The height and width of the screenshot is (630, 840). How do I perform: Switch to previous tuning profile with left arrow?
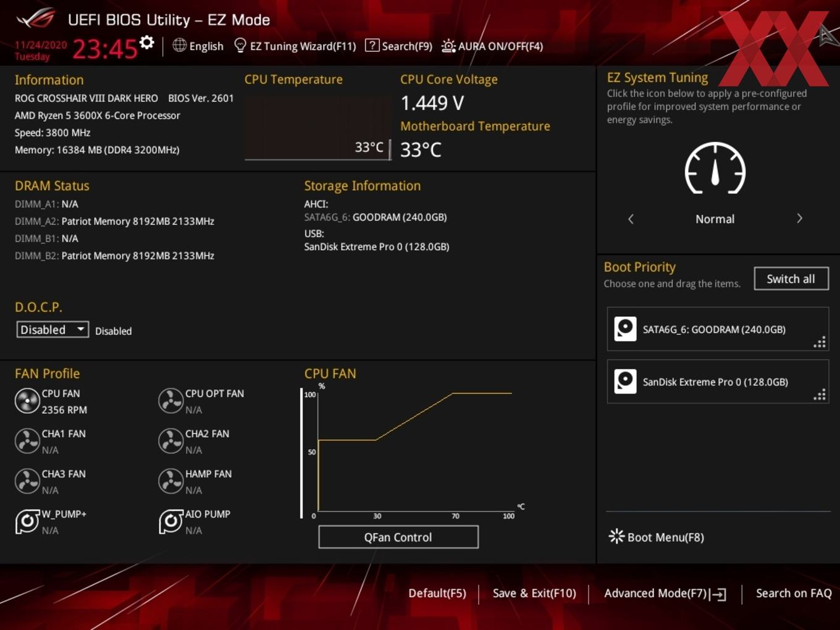click(631, 219)
